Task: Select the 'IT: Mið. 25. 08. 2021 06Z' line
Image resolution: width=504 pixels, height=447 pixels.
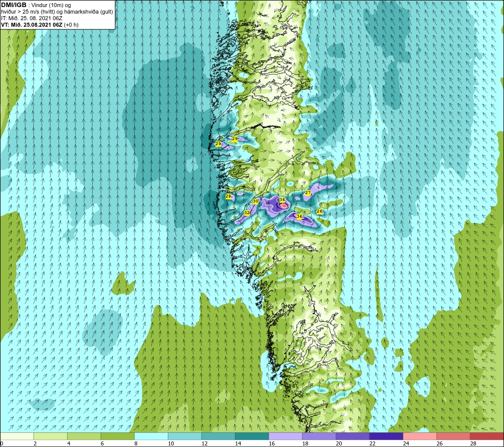Action: (31, 18)
